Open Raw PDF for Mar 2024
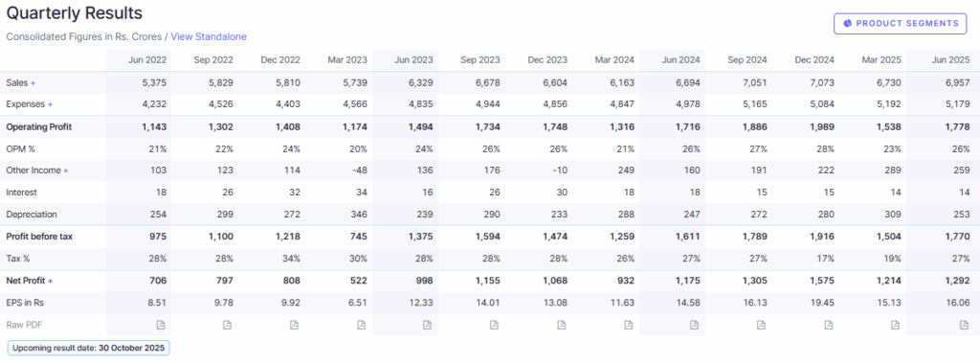 pyautogui.click(x=628, y=325)
